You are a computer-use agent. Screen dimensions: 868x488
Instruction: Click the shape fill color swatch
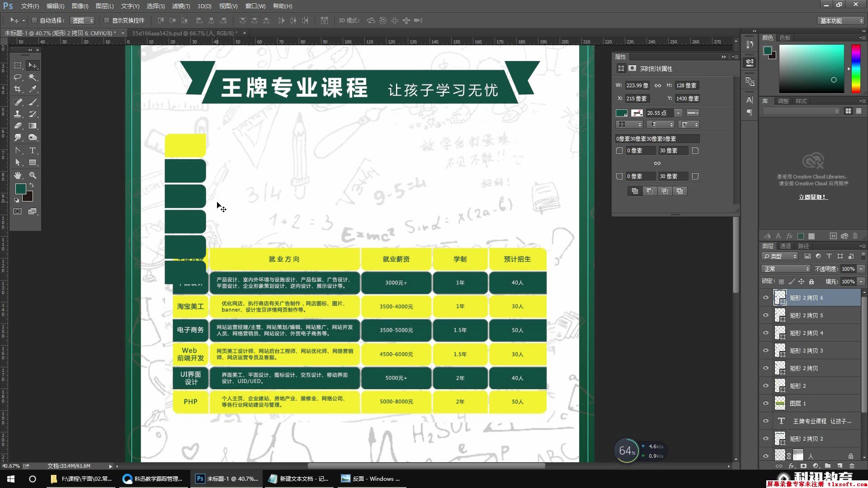(x=622, y=113)
